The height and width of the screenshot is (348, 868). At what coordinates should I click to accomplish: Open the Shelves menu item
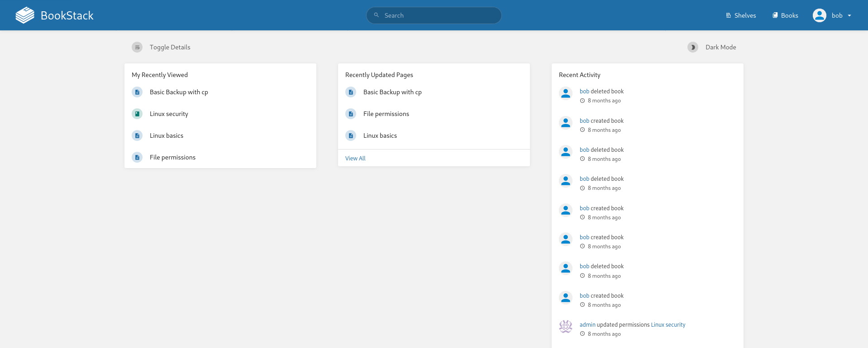(x=741, y=15)
